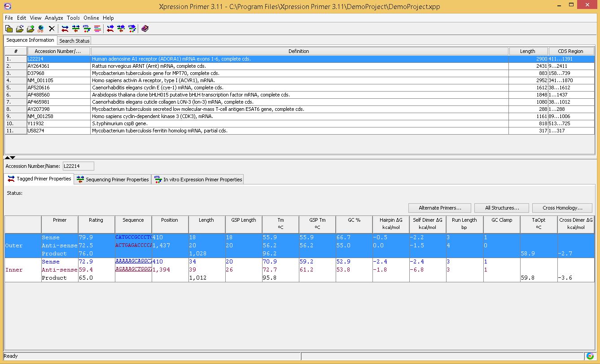Click the Alternate Primers... button
The width and height of the screenshot is (600, 364).
pyautogui.click(x=440, y=208)
